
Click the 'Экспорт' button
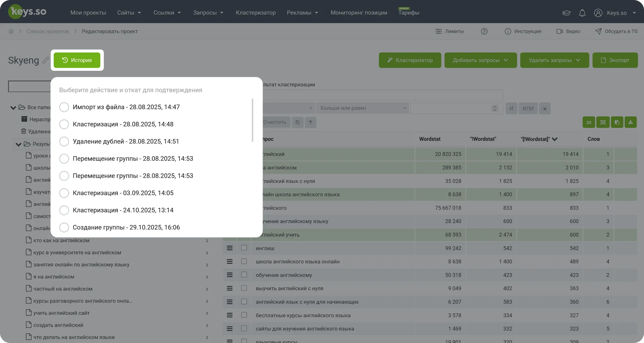pos(615,60)
